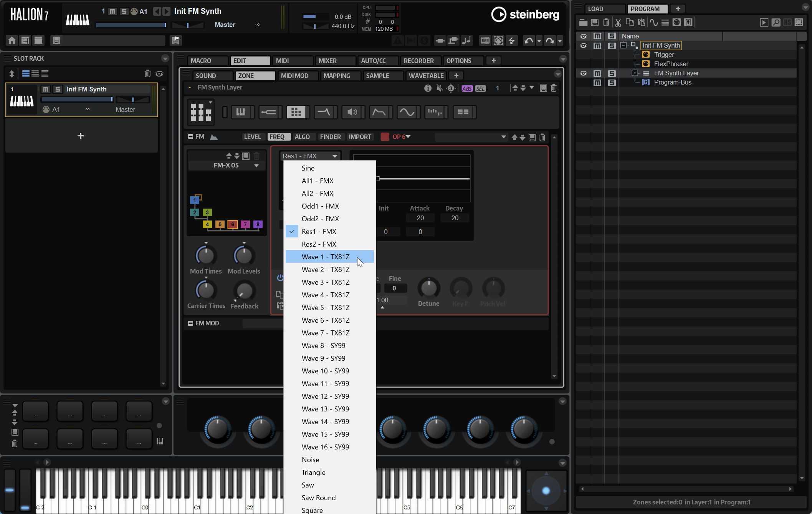Mute the Init FM Synth slot
Screen dimensions: 812x514
click(46, 89)
